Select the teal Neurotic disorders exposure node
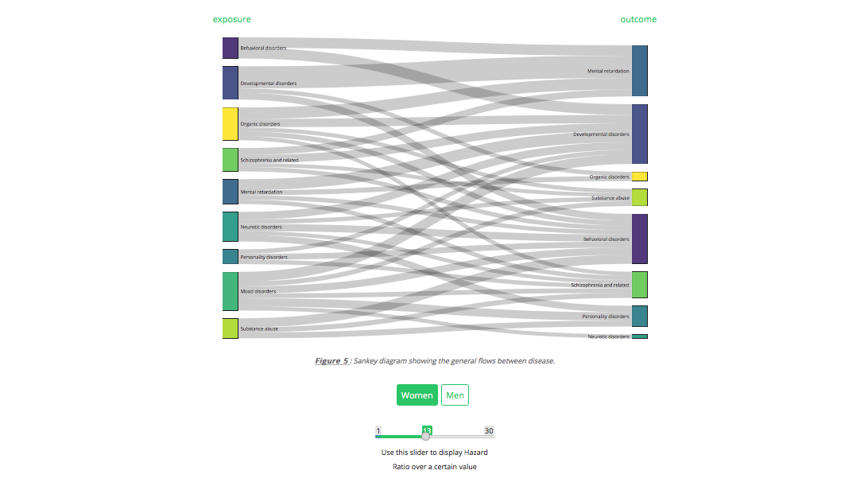868x482 pixels. pyautogui.click(x=230, y=227)
